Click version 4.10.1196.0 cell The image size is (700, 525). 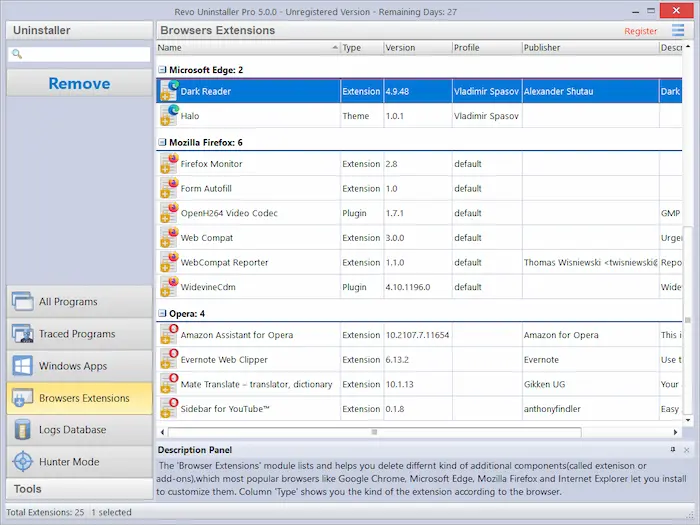pos(418,287)
